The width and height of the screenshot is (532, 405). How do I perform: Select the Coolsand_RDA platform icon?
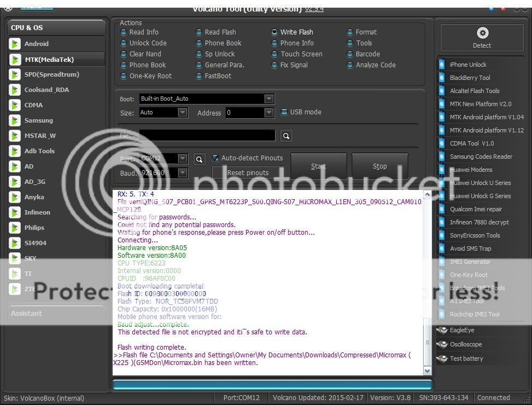click(x=15, y=90)
